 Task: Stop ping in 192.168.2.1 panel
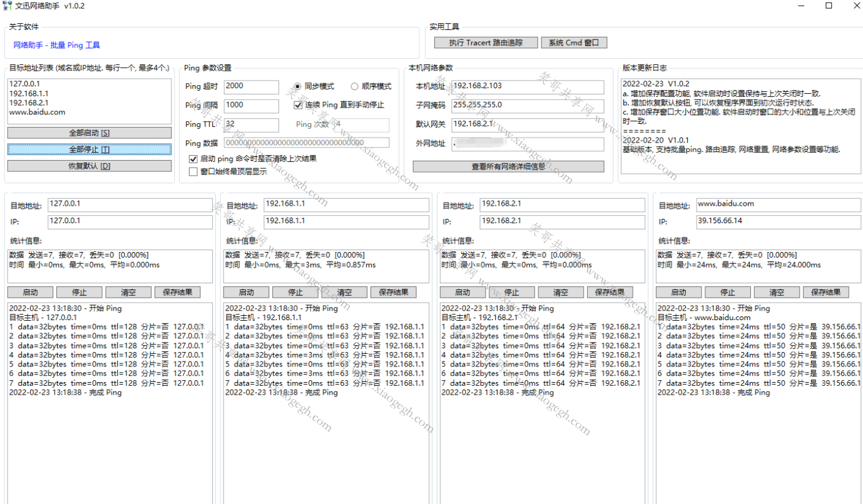point(511,292)
